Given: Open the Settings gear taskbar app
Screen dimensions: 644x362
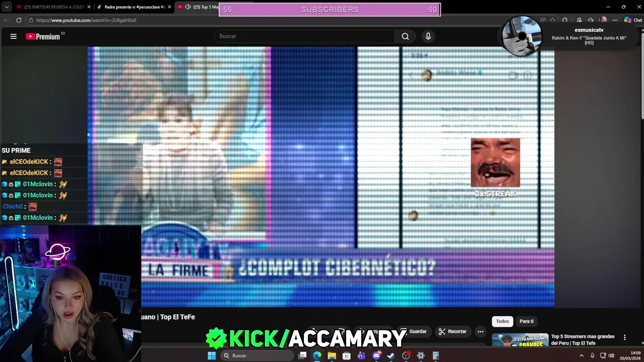Looking at the screenshot, I should point(421,355).
